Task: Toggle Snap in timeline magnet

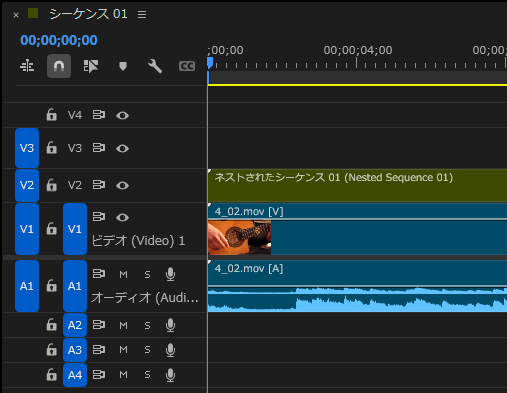Action: pyautogui.click(x=59, y=66)
